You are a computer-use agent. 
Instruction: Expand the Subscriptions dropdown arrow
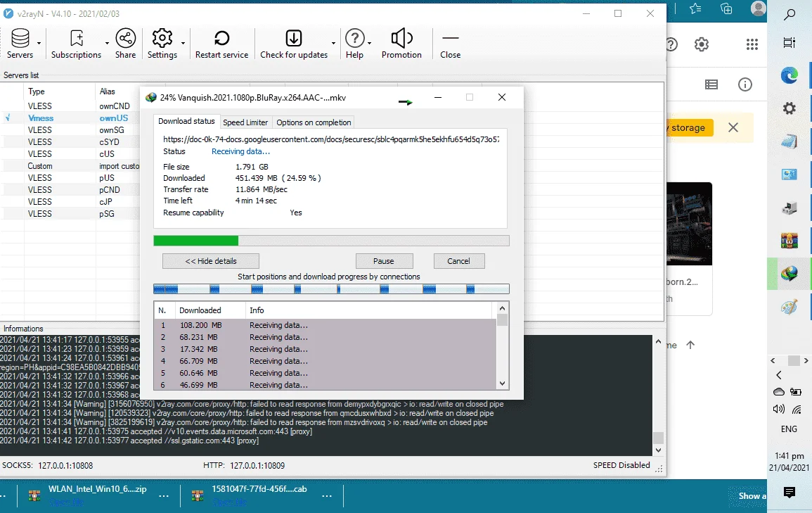pos(107,44)
